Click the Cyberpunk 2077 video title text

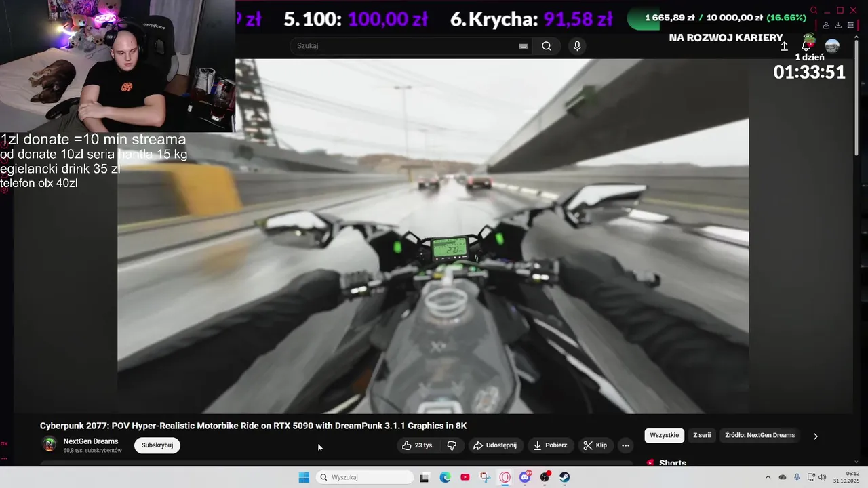253,426
